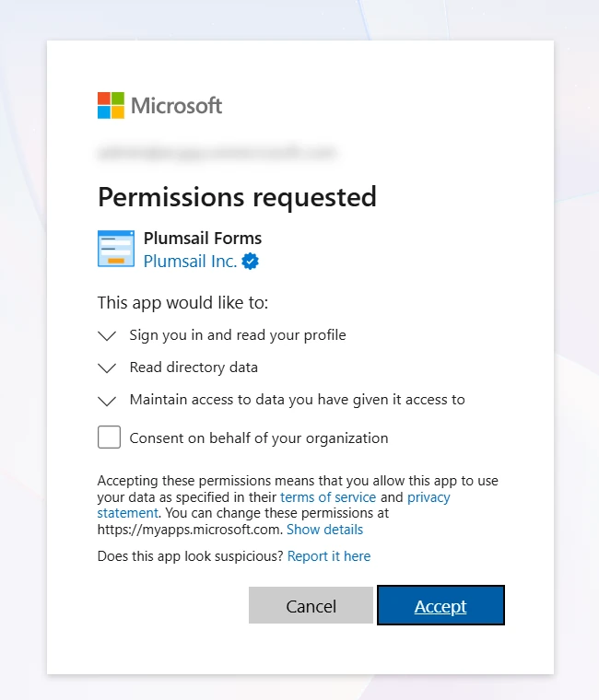
Task: Open the Plumsail Inc. publisher link
Action: pos(190,262)
